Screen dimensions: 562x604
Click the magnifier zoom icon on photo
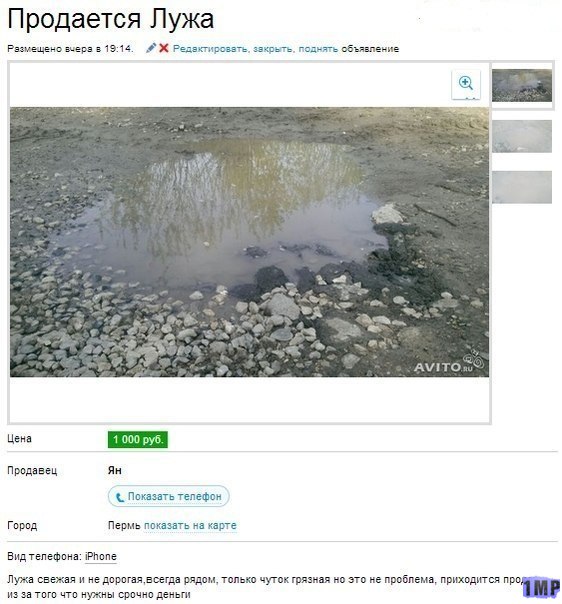[x=466, y=84]
